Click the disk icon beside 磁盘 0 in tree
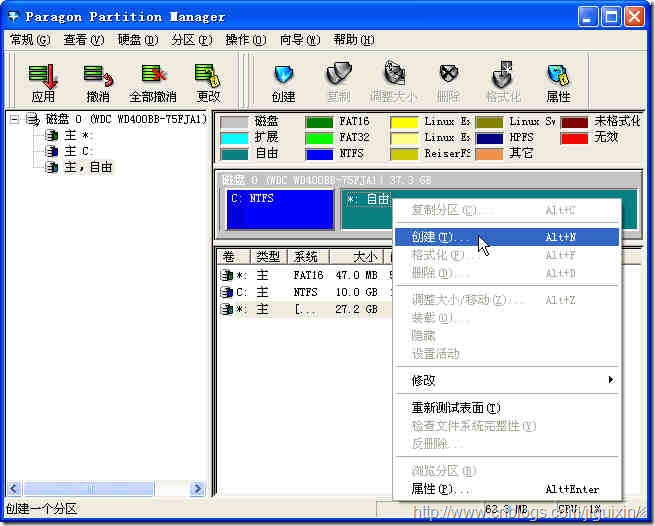This screenshot has width=655, height=526. tap(32, 119)
